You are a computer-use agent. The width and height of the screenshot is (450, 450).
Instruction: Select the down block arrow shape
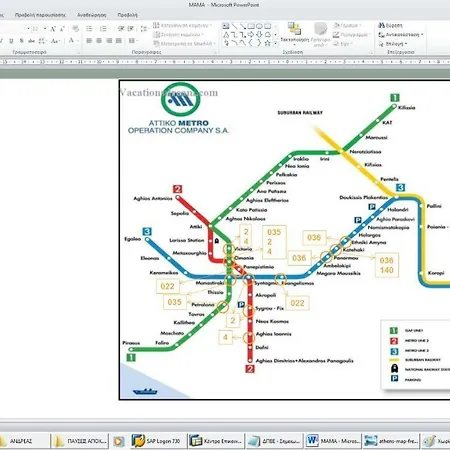pos(259,35)
